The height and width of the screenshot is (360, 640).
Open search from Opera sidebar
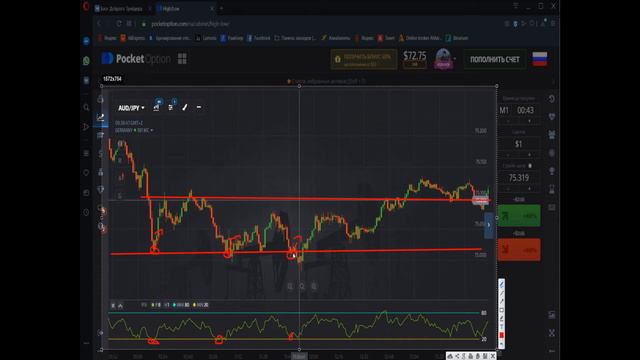[86, 107]
